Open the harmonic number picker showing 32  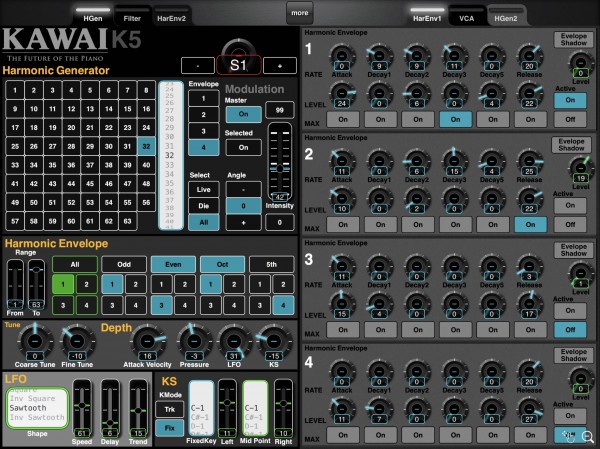tap(170, 155)
